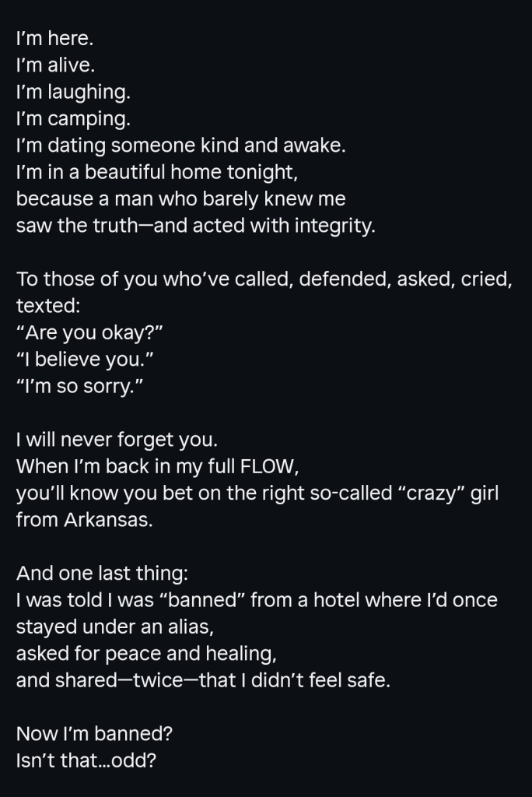Viewport: 532px width, 797px height.
Task: Click the quote "I'm so sorry."
Action: (80, 386)
